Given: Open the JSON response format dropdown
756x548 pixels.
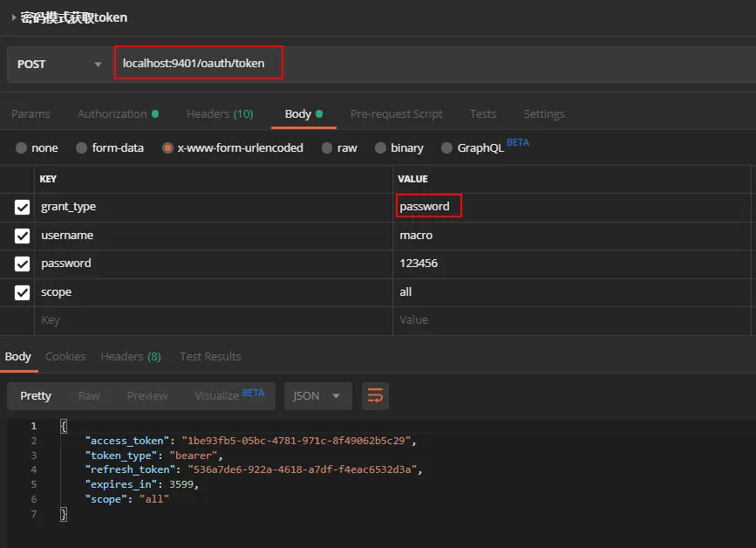Looking at the screenshot, I should [317, 396].
